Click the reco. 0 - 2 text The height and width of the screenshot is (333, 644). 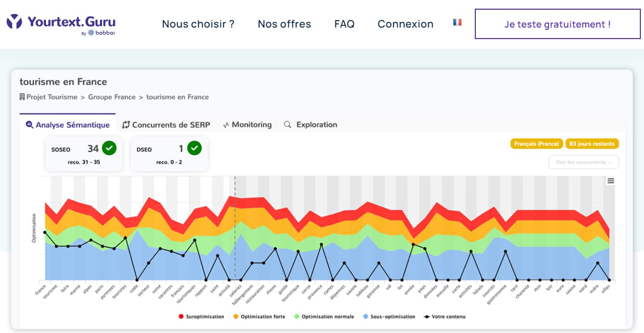pyautogui.click(x=169, y=162)
